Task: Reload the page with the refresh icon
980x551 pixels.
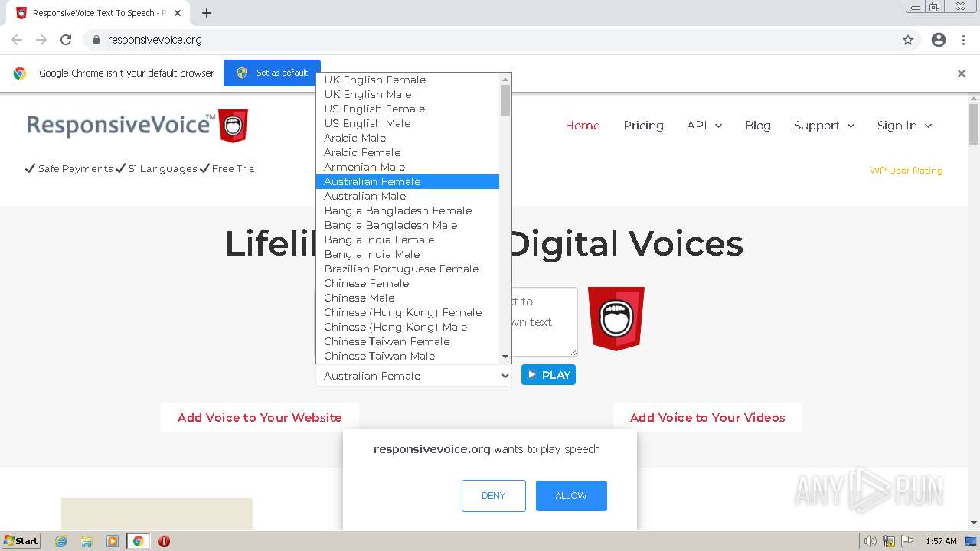Action: 66,40
